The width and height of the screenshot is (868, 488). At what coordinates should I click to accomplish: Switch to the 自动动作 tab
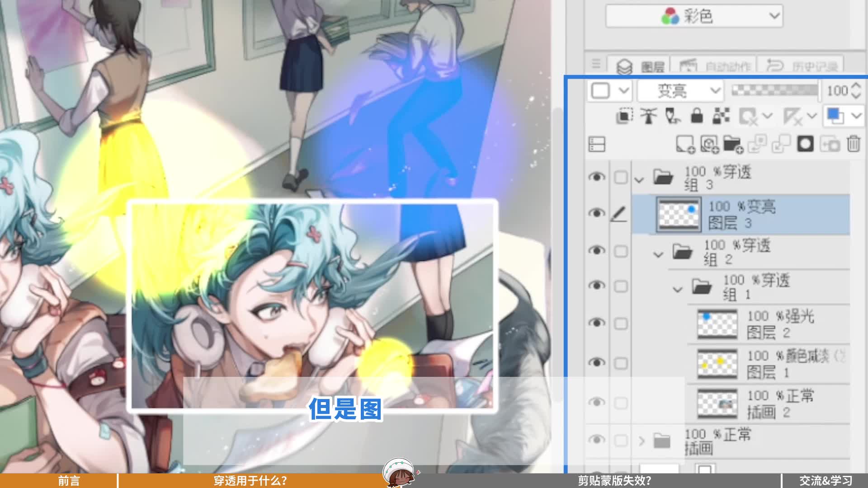point(714,66)
